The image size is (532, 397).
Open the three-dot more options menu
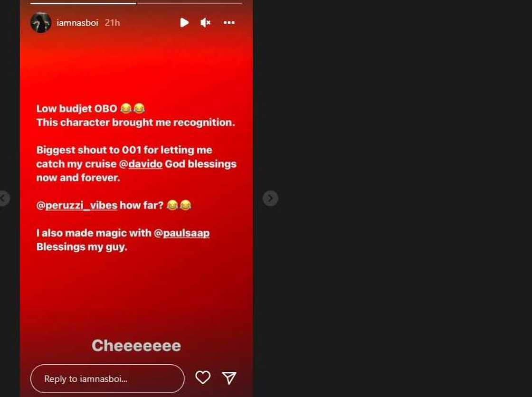pyautogui.click(x=229, y=23)
